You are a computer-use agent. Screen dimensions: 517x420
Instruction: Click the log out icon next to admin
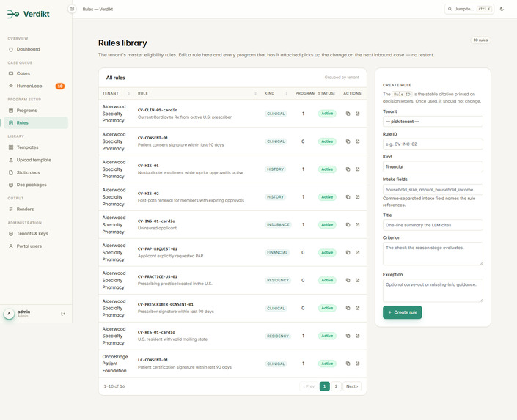tap(63, 314)
